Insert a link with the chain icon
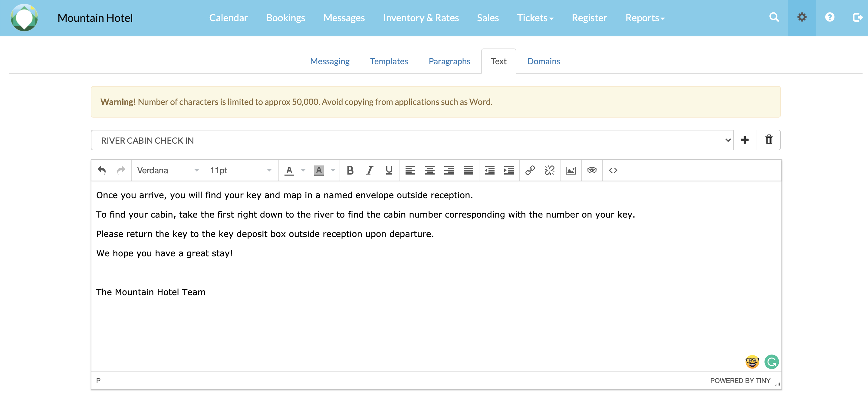This screenshot has width=868, height=400. click(530, 170)
